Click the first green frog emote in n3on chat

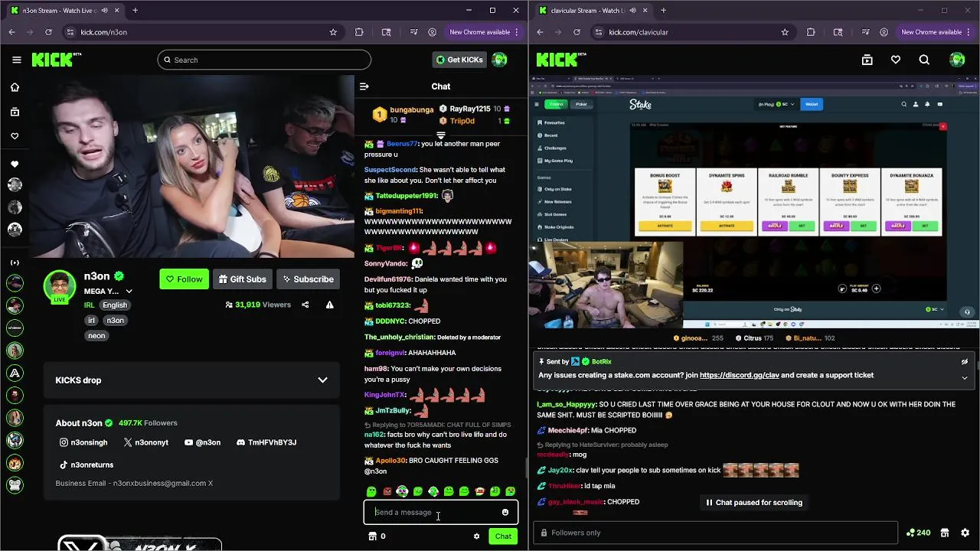[x=371, y=491]
